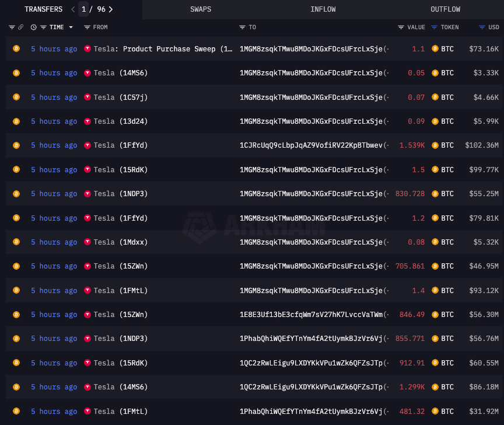
Task: Select the $79.81K USD amount
Action: pos(484,218)
